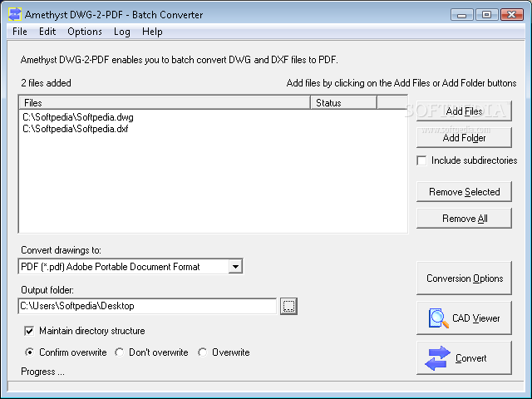Click the blue arrows icon on Convert button
532x399 pixels.
pyautogui.click(x=437, y=358)
